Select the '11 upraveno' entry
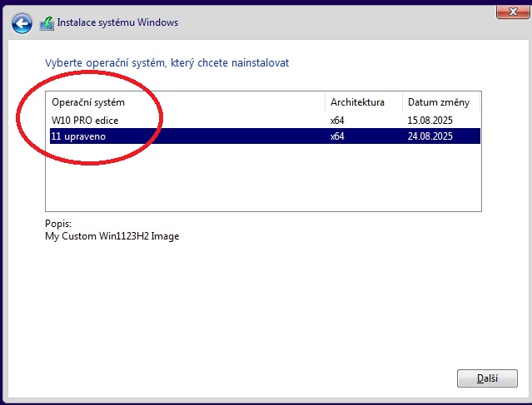The width and height of the screenshot is (532, 405). coord(78,136)
